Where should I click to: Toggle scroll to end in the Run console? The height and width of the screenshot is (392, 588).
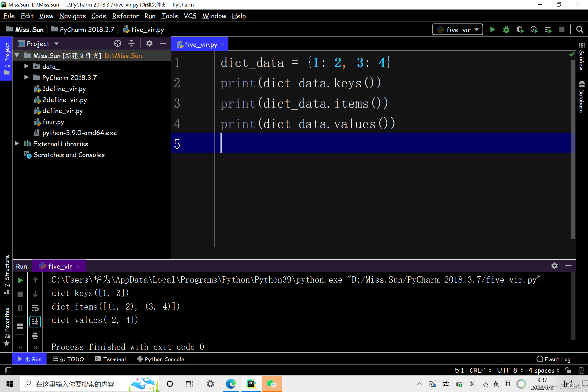35,322
